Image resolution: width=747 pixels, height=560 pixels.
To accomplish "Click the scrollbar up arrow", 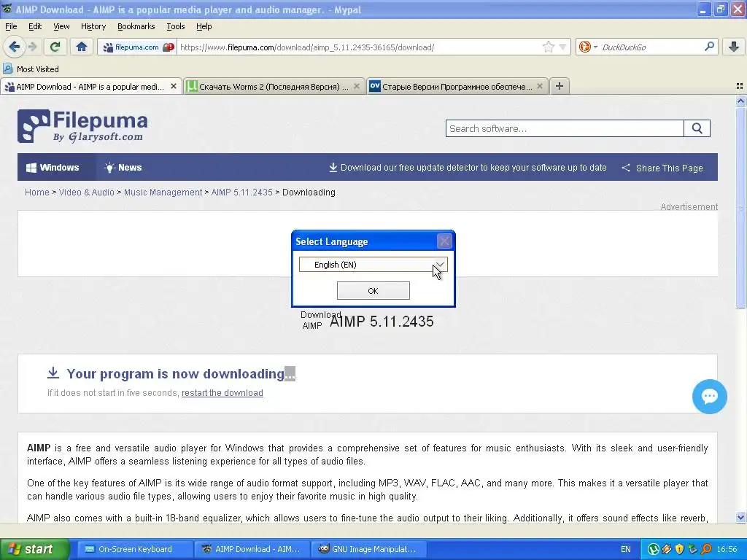I will [x=740, y=101].
